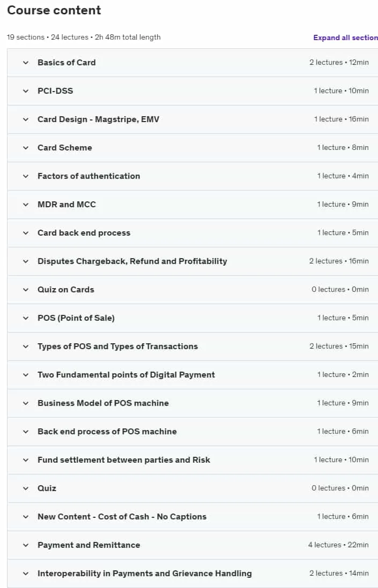The width and height of the screenshot is (378, 588).
Task: Click the Expand all sections link
Action: (x=345, y=37)
